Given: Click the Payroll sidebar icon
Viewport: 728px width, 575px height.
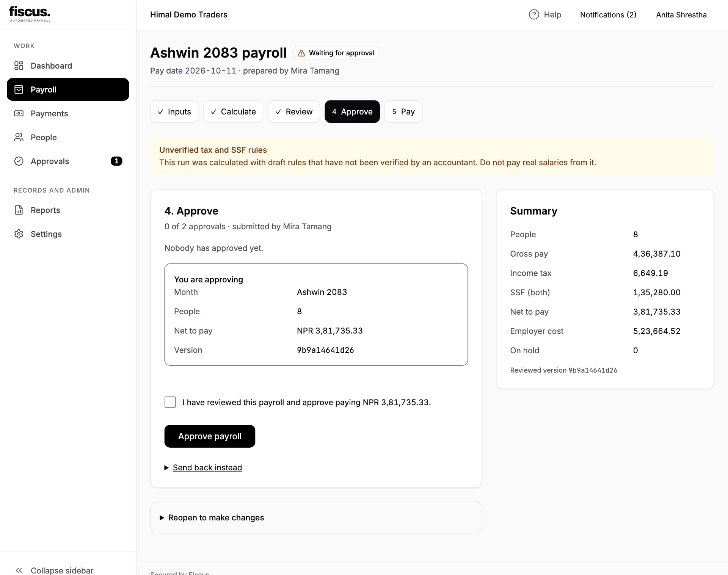Looking at the screenshot, I should click(x=19, y=89).
